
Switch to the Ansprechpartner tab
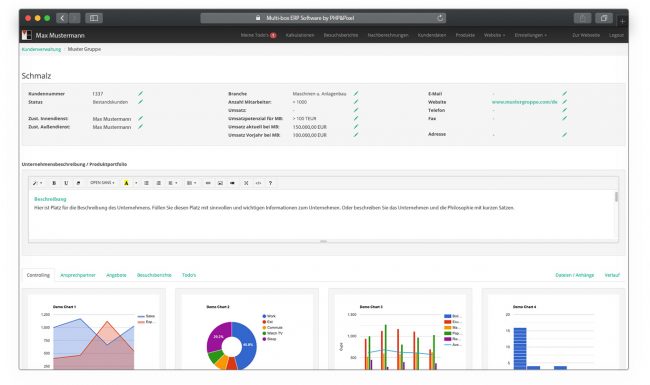pos(78,275)
